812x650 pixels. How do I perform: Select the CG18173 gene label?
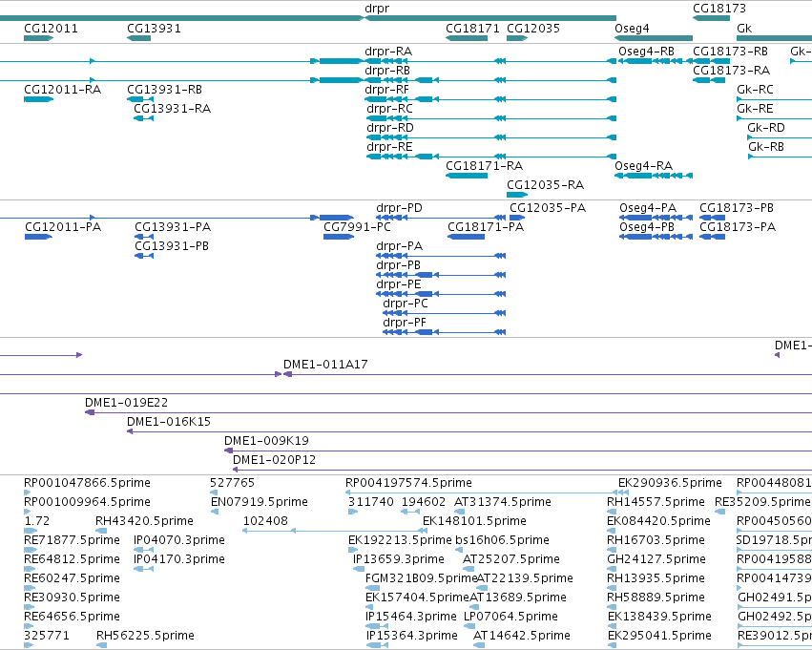(719, 9)
